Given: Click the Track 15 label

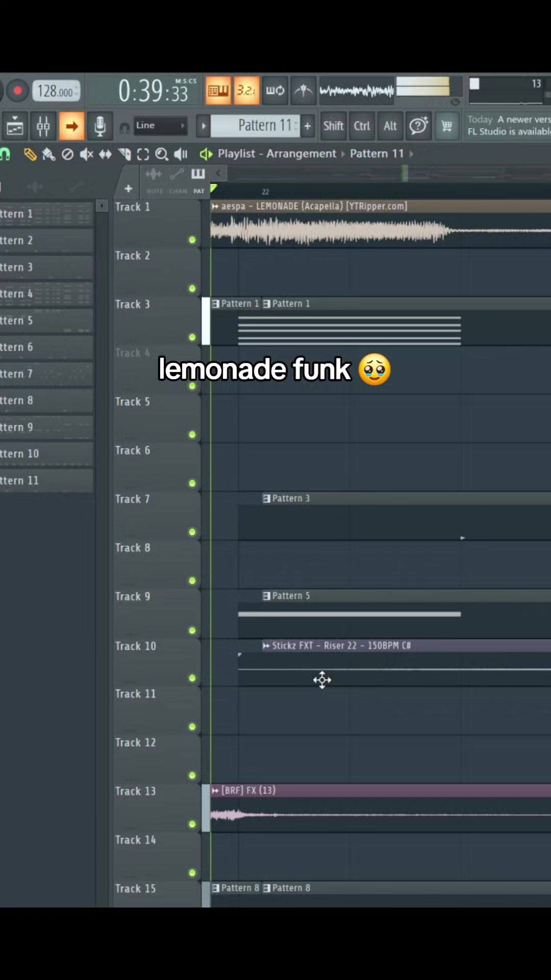Looking at the screenshot, I should pyautogui.click(x=135, y=889).
